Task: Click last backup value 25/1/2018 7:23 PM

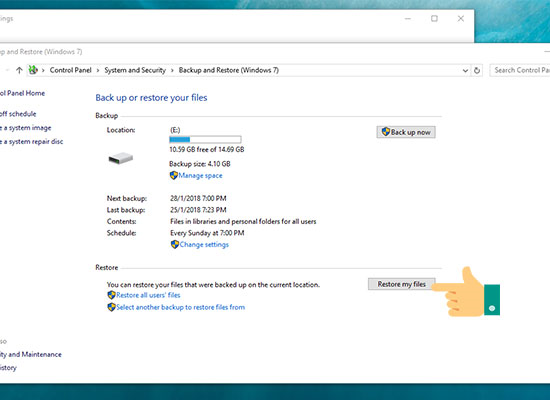Action: pyautogui.click(x=198, y=210)
